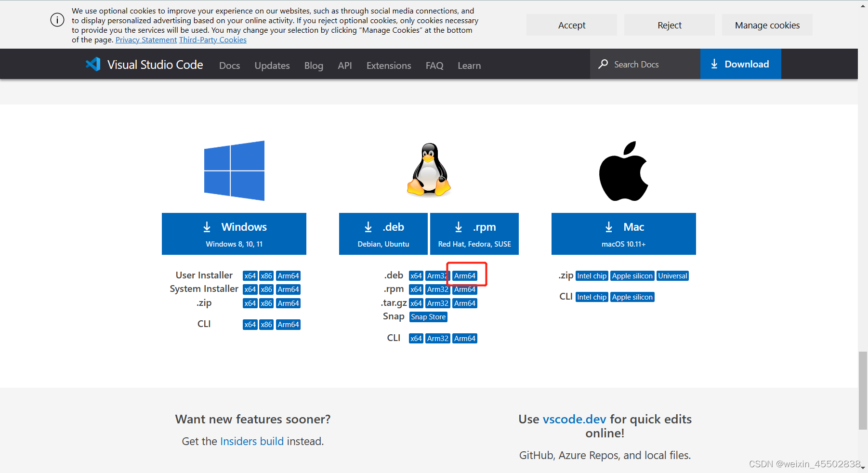This screenshot has height=473, width=868.
Task: Download the Linux .tar.gz Arm64 archive
Action: click(465, 303)
